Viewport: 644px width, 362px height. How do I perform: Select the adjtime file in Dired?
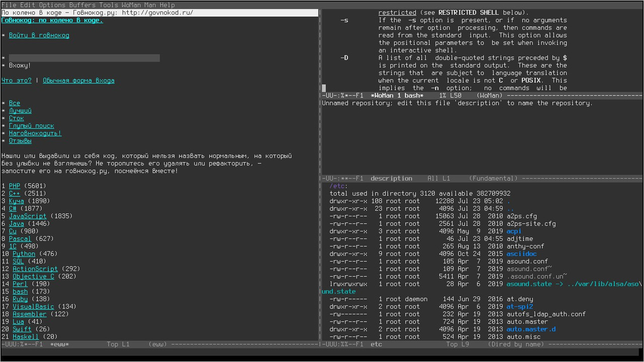click(520, 239)
